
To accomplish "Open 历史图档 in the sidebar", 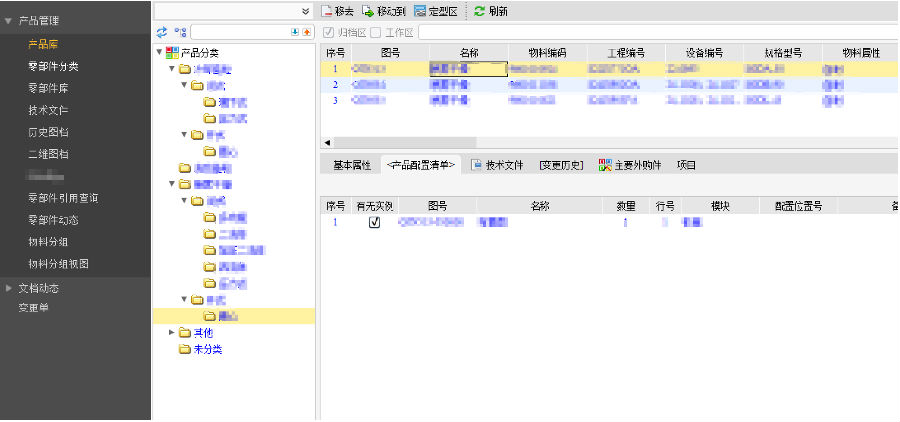I will point(48,132).
